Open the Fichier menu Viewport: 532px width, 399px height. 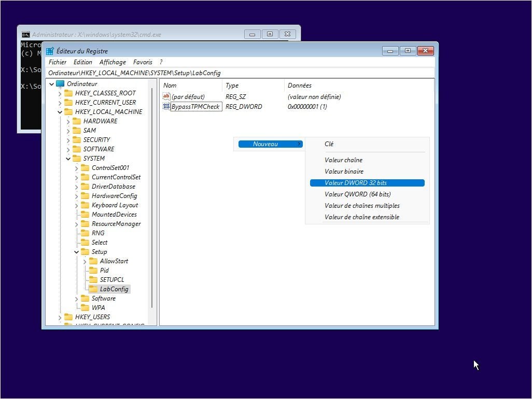pos(58,62)
